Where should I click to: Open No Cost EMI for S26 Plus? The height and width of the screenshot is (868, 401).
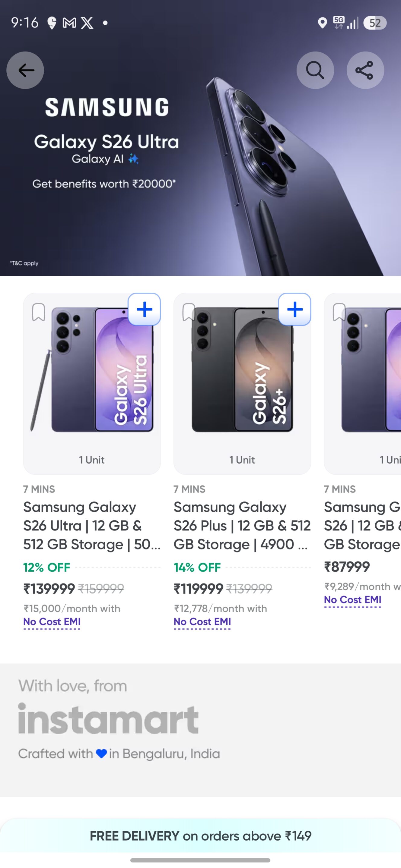point(202,622)
